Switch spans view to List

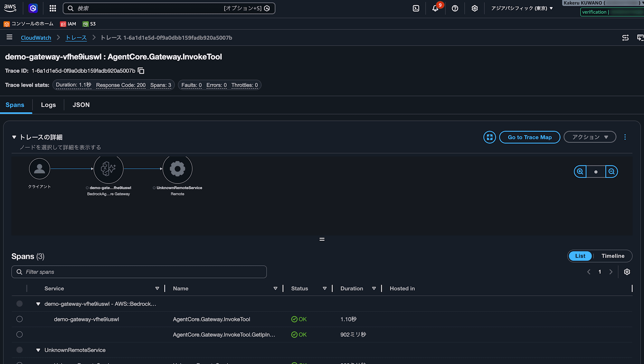point(580,256)
